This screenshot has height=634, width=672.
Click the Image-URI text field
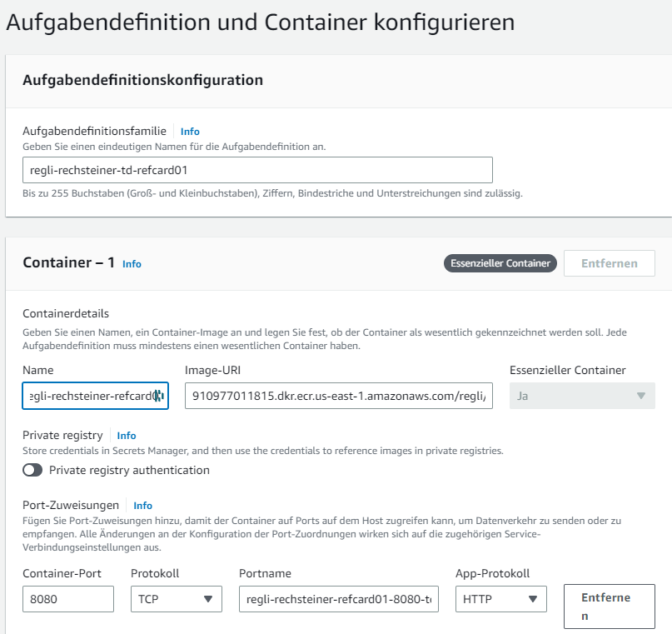click(338, 397)
